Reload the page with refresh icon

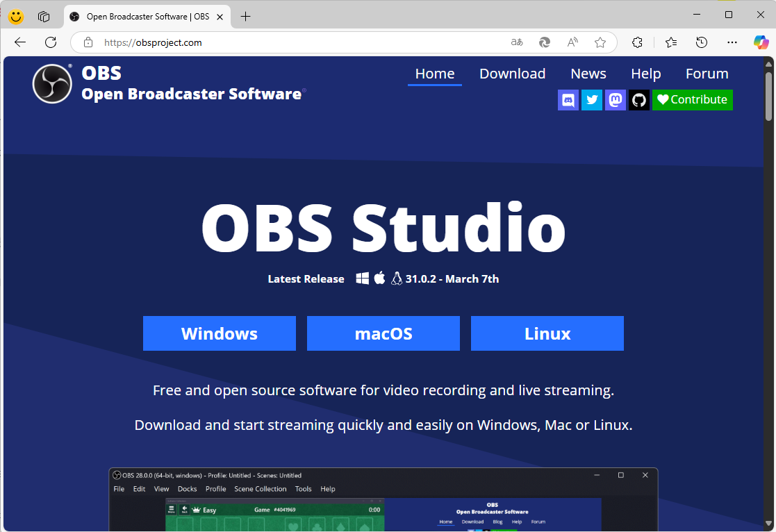point(51,42)
